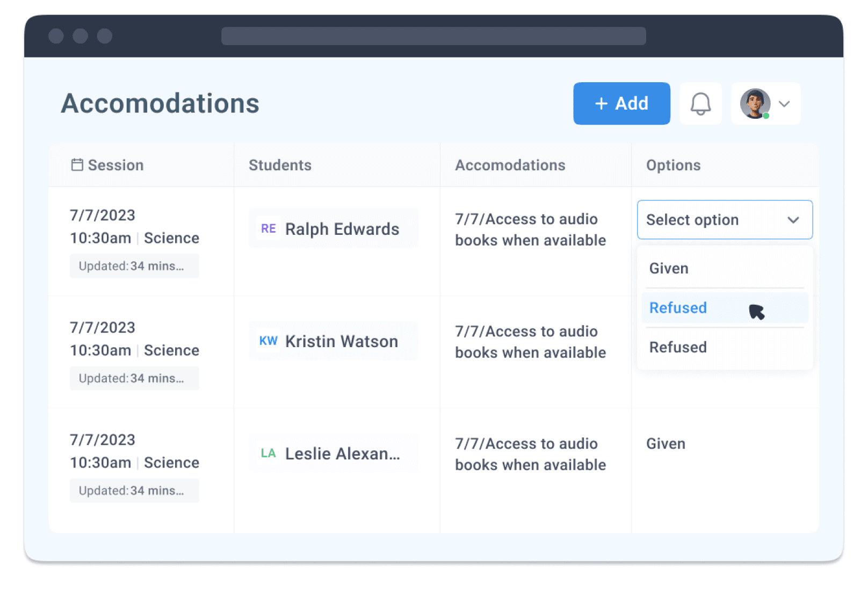Click the RE initials badge

pos(268,228)
